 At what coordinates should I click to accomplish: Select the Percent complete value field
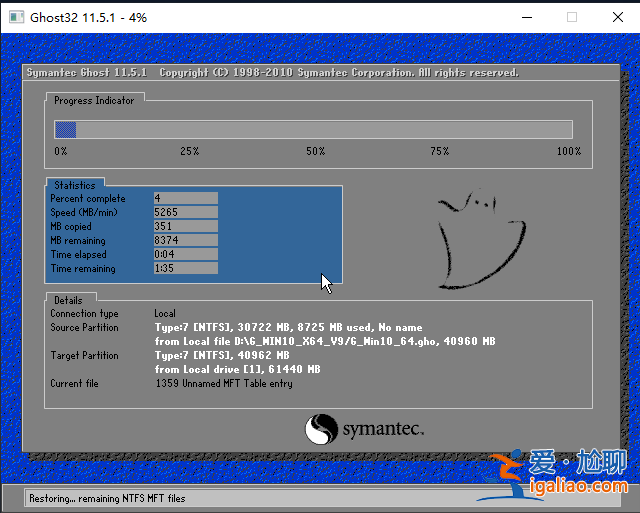click(185, 198)
